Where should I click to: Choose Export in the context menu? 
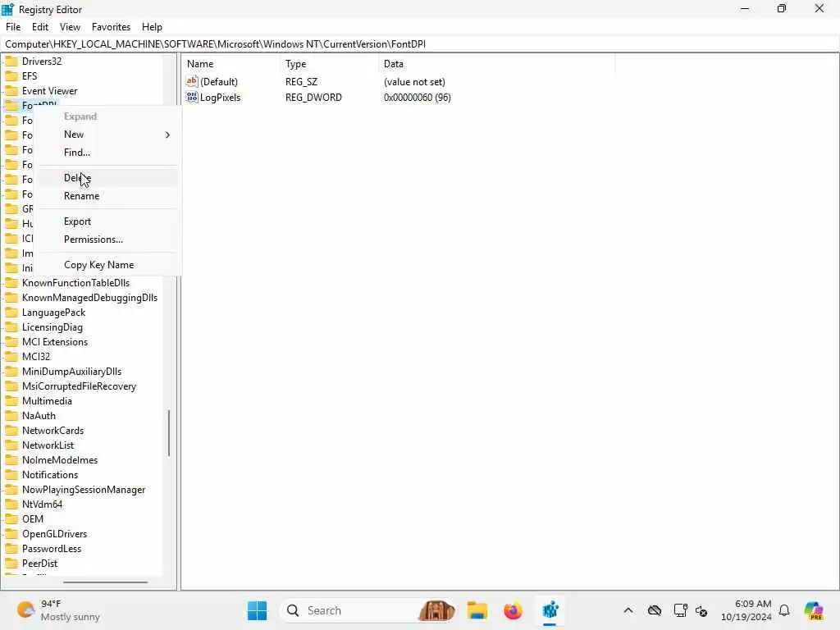coord(77,221)
